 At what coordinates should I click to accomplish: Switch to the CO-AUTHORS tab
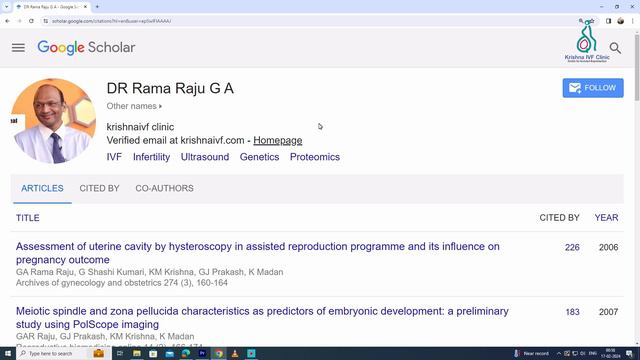[x=164, y=189]
